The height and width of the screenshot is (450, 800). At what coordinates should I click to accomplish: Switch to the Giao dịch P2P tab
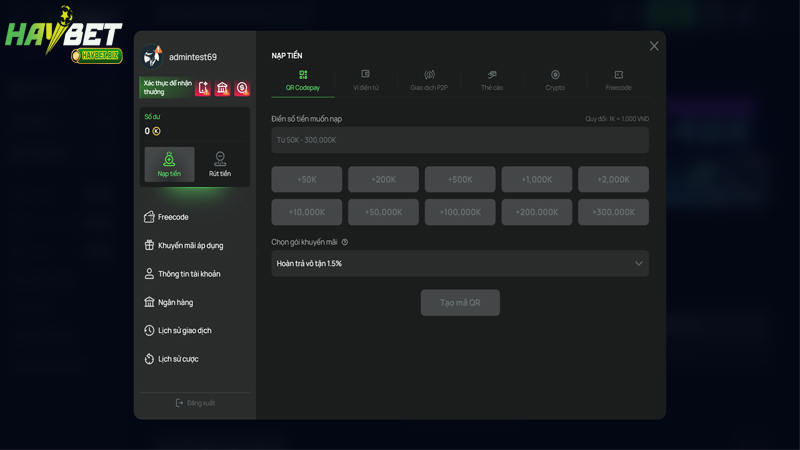pos(429,80)
